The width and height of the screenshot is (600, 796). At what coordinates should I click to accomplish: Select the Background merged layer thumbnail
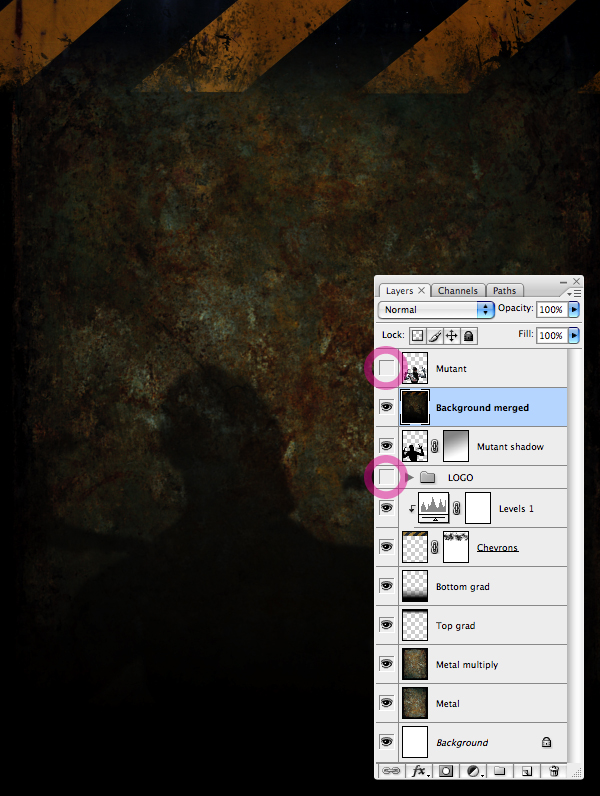415,407
